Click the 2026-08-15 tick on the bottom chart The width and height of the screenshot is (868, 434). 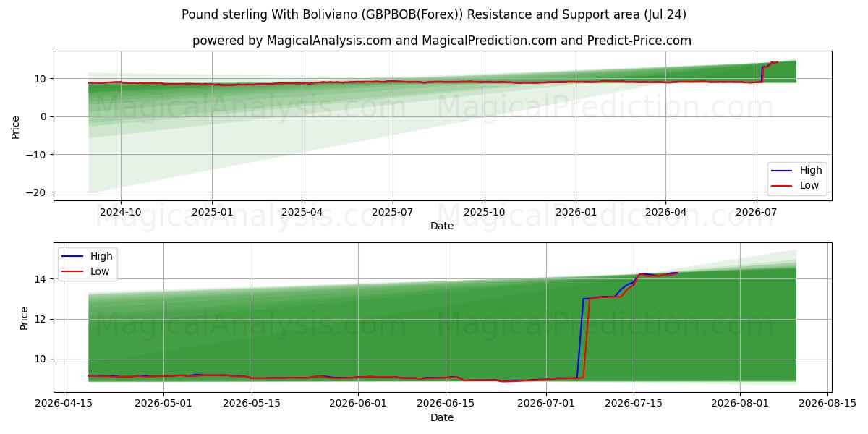point(828,404)
